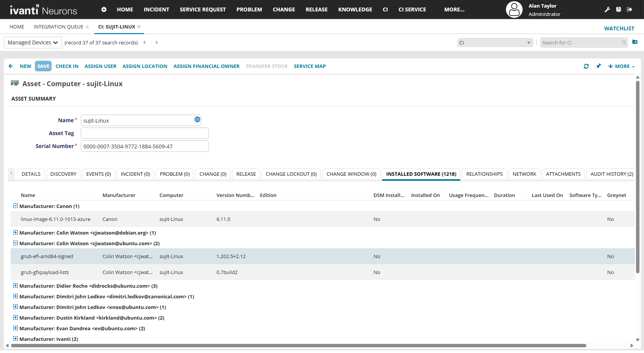644x353 pixels.
Task: Open the WATCHLIST link
Action: pos(619,28)
